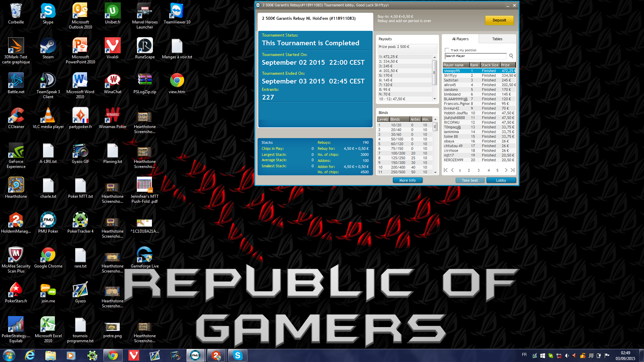This screenshot has width=644, height=362.
Task: Click the search magnifier next to Search Player
Action: 511,56
